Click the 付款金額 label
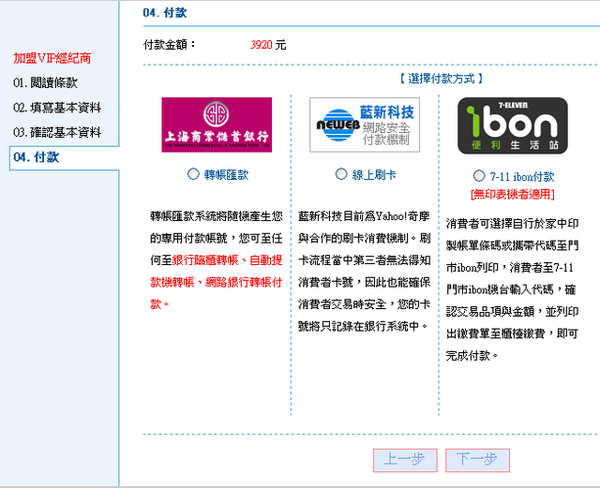The width and height of the screenshot is (600, 488). tap(169, 45)
